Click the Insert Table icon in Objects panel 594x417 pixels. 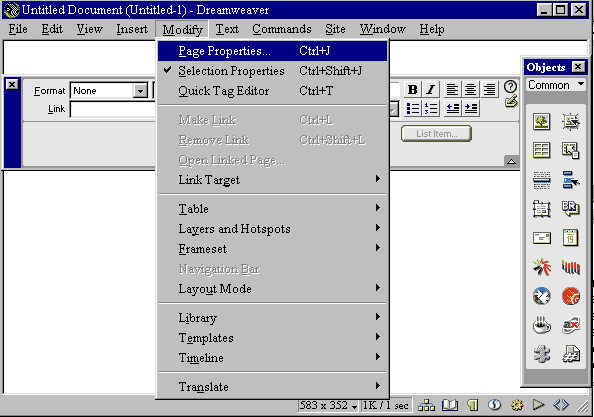542,150
